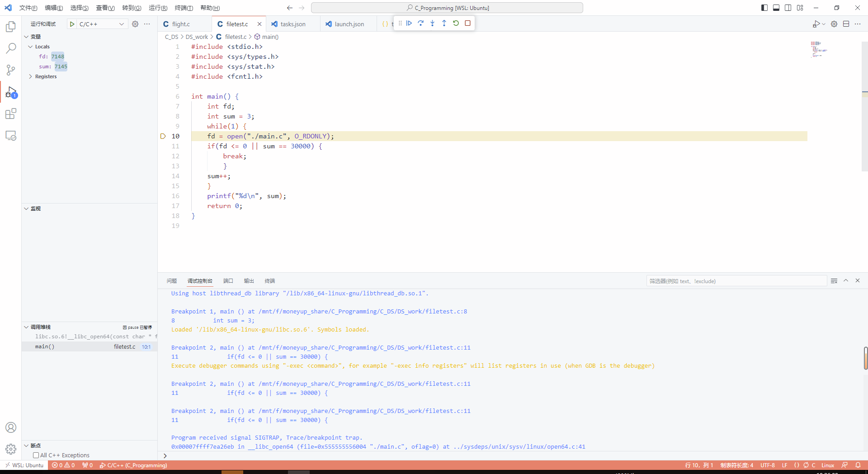Screen dimensions: 868x474
Task: Toggle the secondary side bar
Action: click(788, 8)
